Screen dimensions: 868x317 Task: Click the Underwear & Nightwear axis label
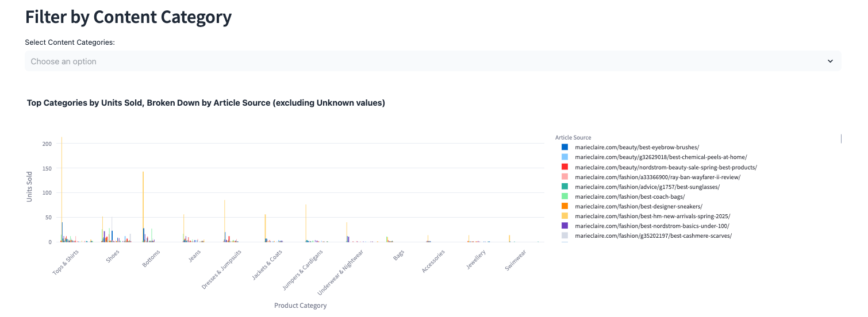pyautogui.click(x=340, y=273)
